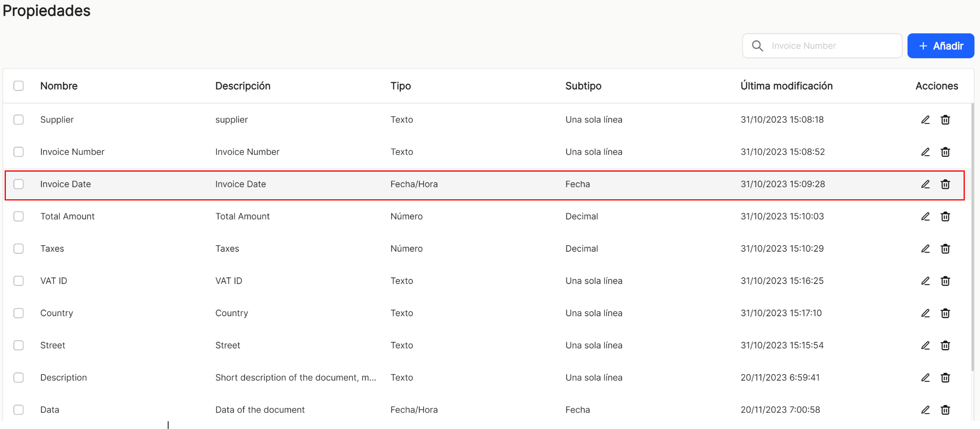Click the timestamp 20/11/2023 7:00:58

click(780, 410)
